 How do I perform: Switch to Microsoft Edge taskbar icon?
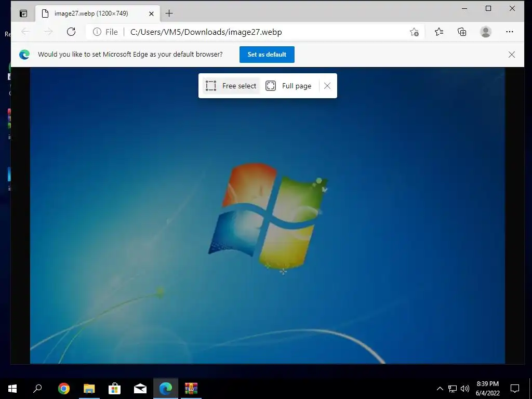(x=166, y=389)
